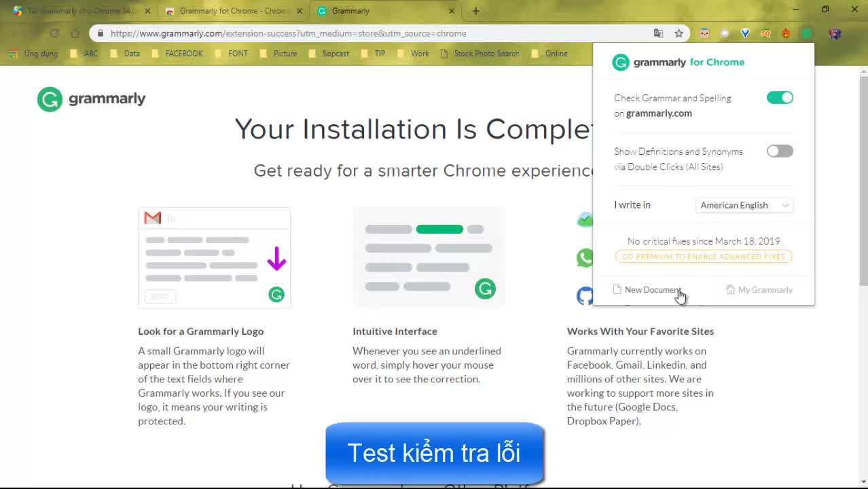Open a new tab with plus button
Screen dimensions: 868x489
click(476, 11)
